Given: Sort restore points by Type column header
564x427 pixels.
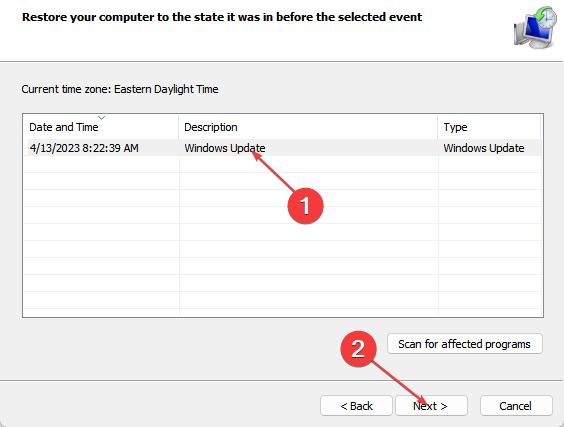Looking at the screenshot, I should (x=489, y=127).
